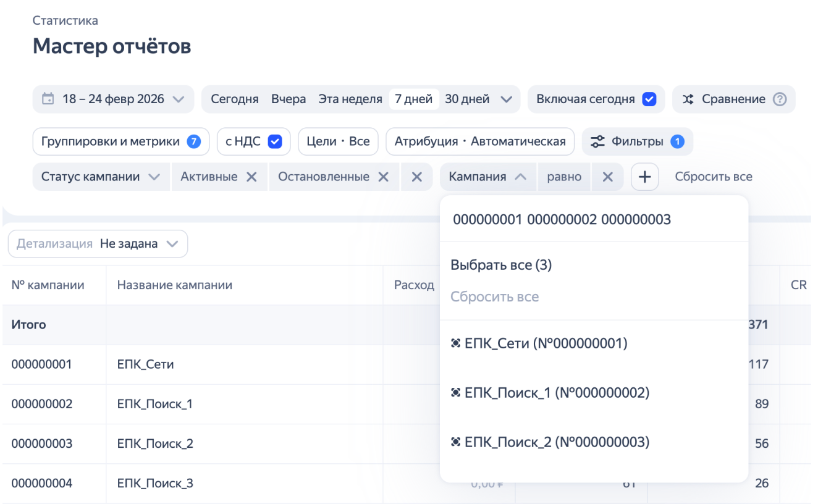Open the Фильтры panel button
Screen dimensions: 818x504
[x=638, y=141]
